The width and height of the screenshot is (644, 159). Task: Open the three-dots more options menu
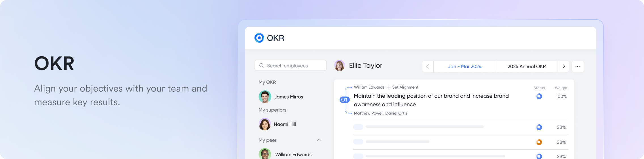pyautogui.click(x=577, y=66)
